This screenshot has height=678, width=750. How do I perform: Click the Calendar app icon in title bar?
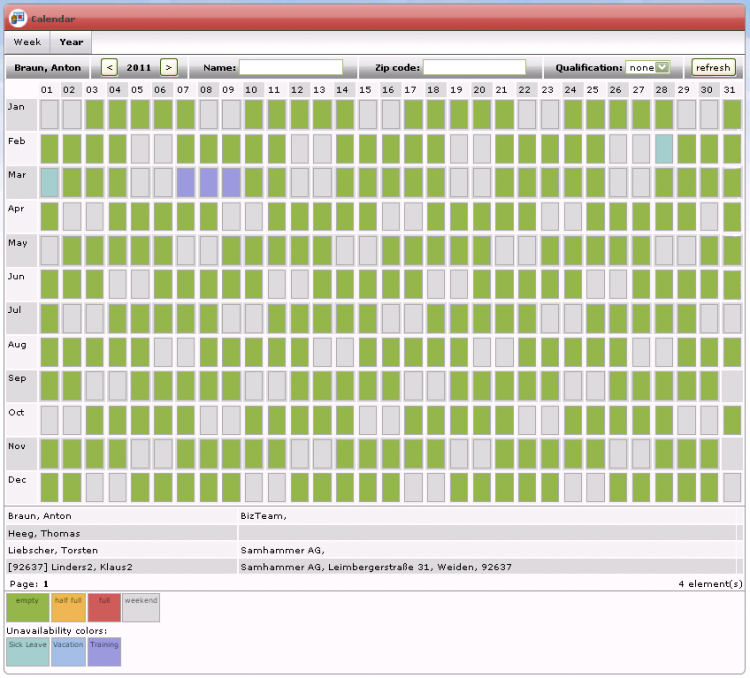pyautogui.click(x=17, y=16)
